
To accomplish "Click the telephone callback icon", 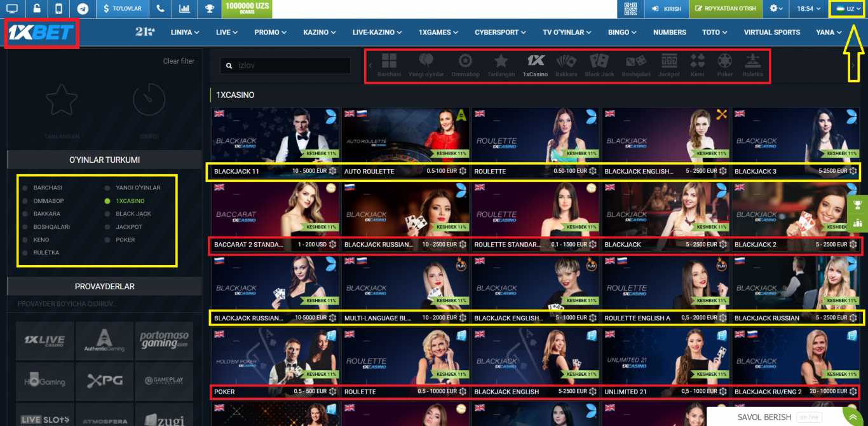I will (160, 9).
